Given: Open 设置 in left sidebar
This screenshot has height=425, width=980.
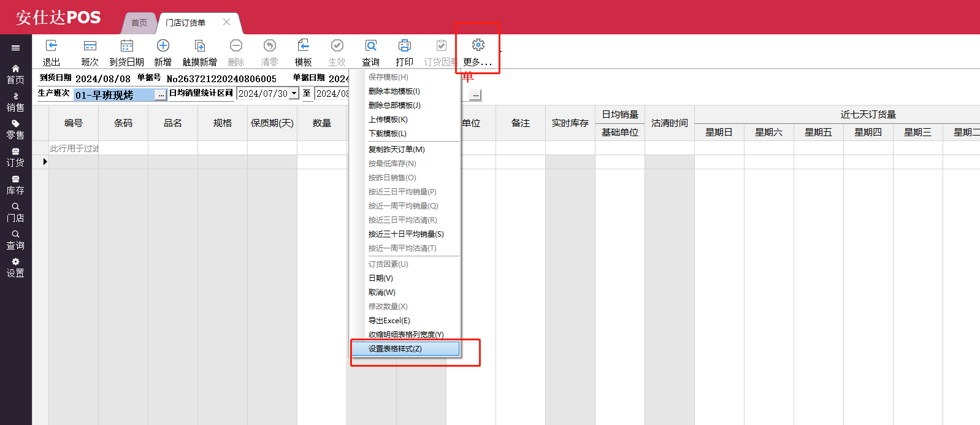Looking at the screenshot, I should tap(15, 267).
